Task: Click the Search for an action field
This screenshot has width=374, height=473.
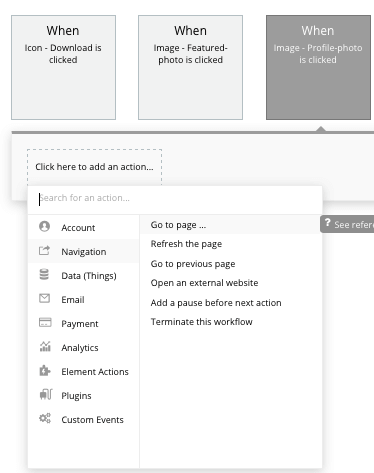Action: tap(175, 198)
